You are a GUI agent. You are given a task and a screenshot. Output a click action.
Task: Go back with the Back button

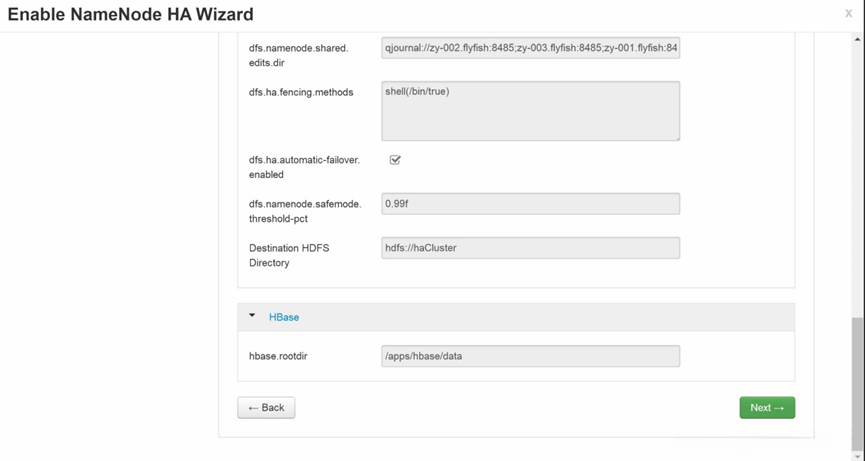click(266, 407)
